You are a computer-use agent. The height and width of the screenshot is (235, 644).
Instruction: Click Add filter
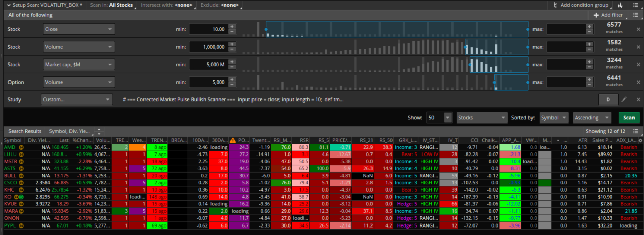(x=608, y=15)
